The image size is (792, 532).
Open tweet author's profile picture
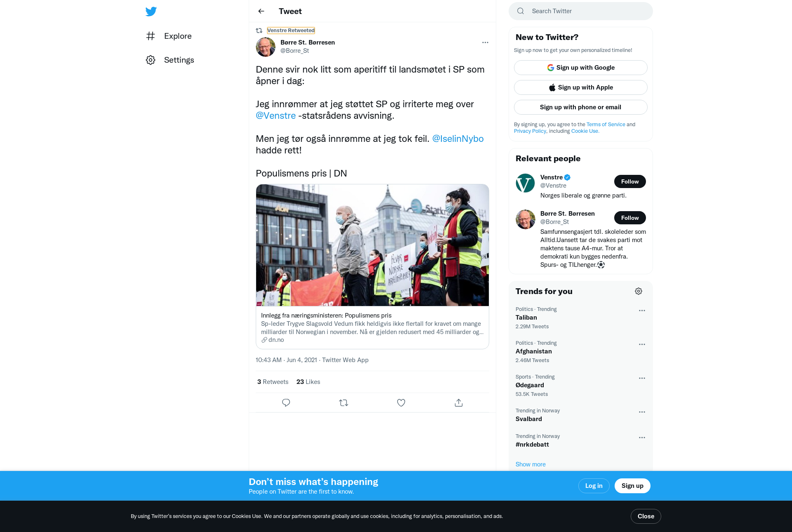tap(266, 47)
